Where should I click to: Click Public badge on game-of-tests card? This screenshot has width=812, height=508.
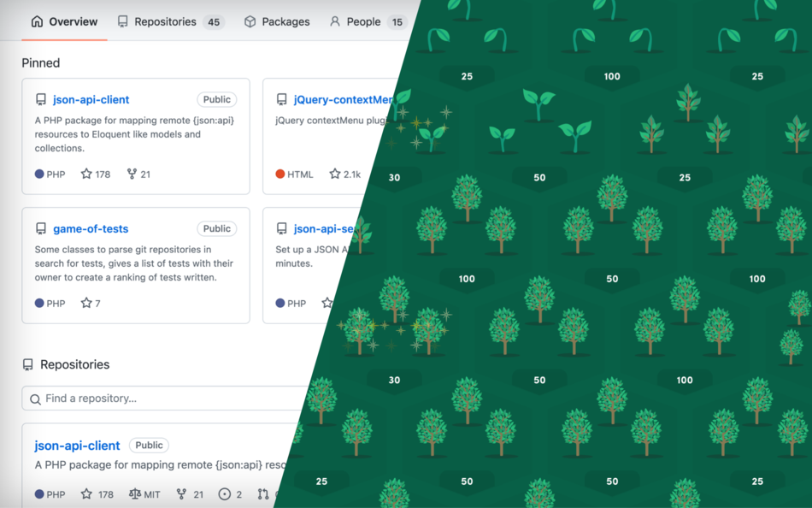click(216, 228)
